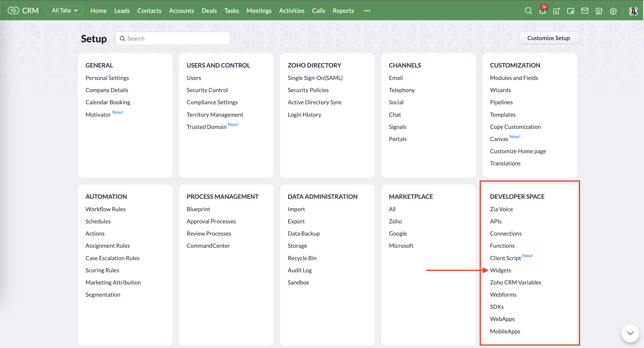The image size is (644, 348).
Task: Click the magnifier inside Setup search
Action: 122,38
